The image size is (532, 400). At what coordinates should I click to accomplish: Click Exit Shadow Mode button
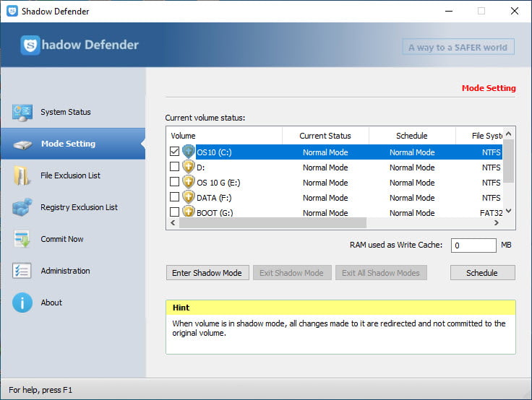point(292,272)
